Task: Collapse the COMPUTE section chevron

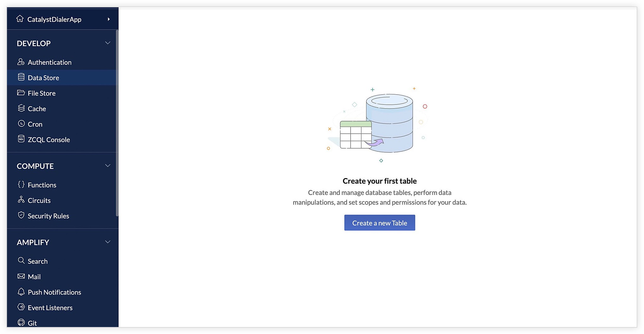Action: pyautogui.click(x=108, y=166)
